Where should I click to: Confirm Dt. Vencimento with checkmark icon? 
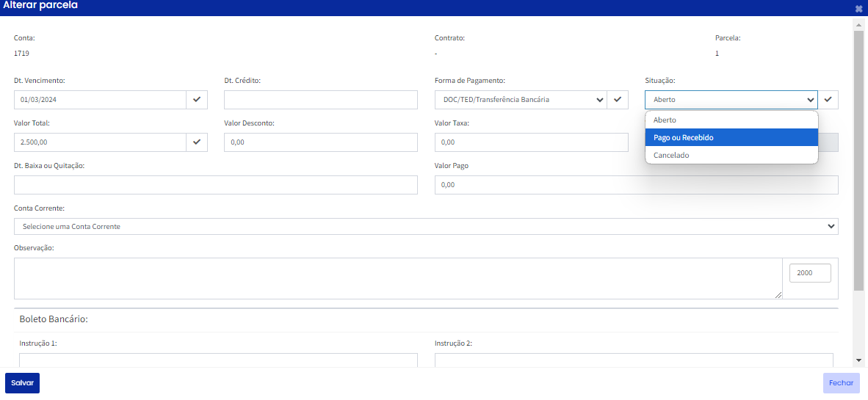pyautogui.click(x=197, y=100)
